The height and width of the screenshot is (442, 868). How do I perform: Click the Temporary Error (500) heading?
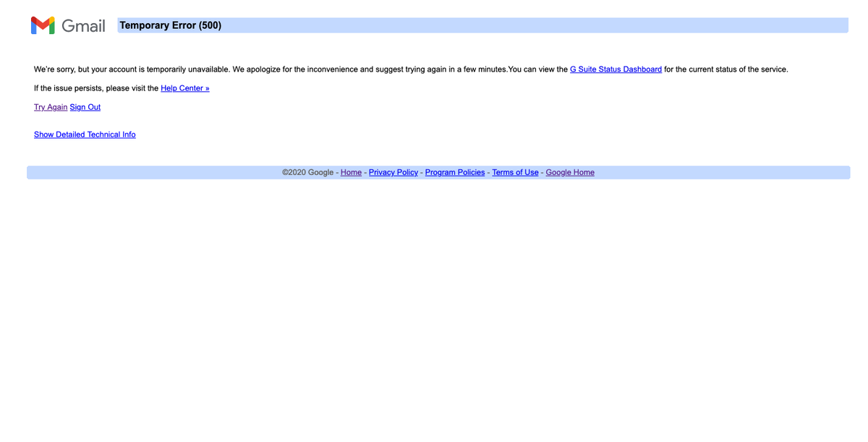171,25
